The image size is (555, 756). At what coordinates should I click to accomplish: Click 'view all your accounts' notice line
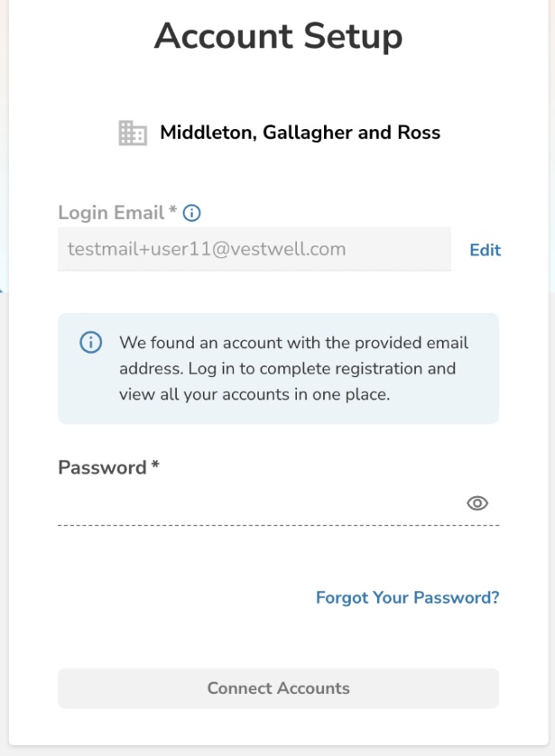254,394
